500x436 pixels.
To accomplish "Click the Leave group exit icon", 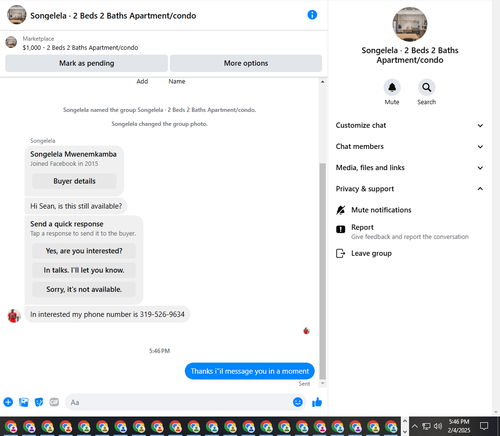I will coord(341,253).
